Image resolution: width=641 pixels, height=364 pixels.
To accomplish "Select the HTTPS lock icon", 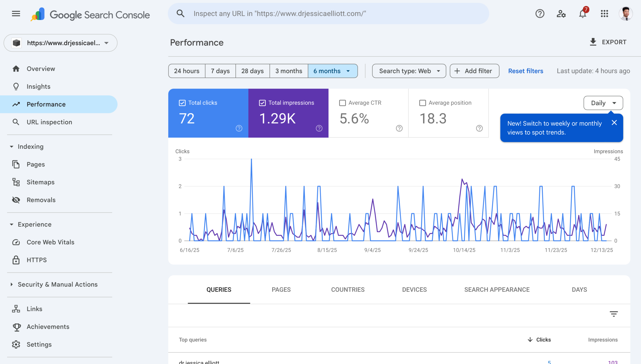I will click(16, 260).
